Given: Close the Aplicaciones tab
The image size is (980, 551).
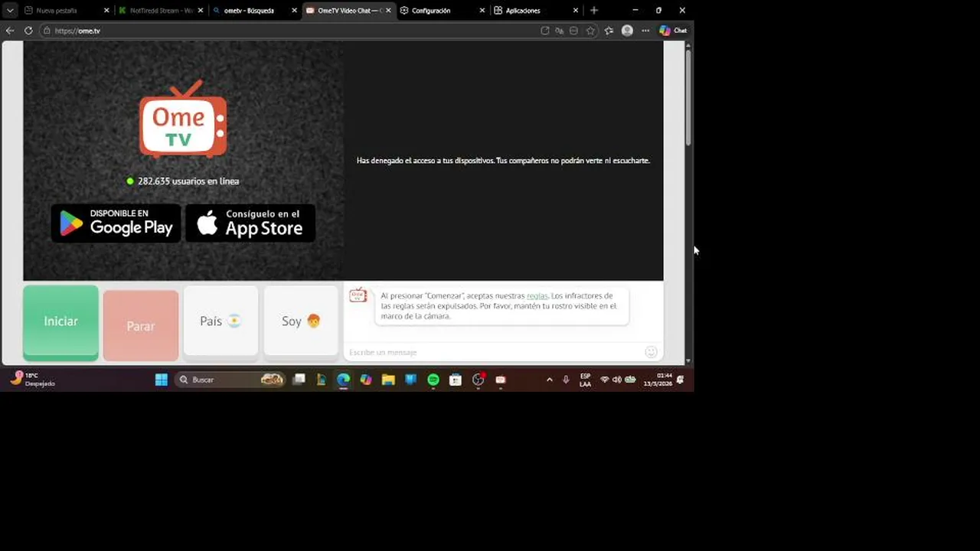Looking at the screenshot, I should [x=576, y=11].
